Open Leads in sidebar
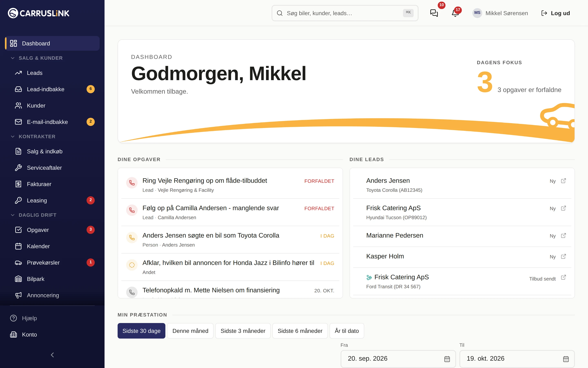 coord(55,73)
